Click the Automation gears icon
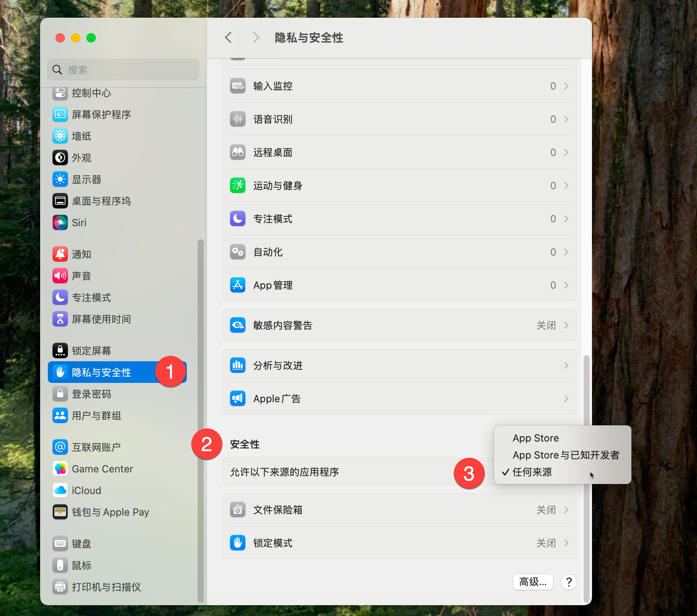 tap(238, 252)
